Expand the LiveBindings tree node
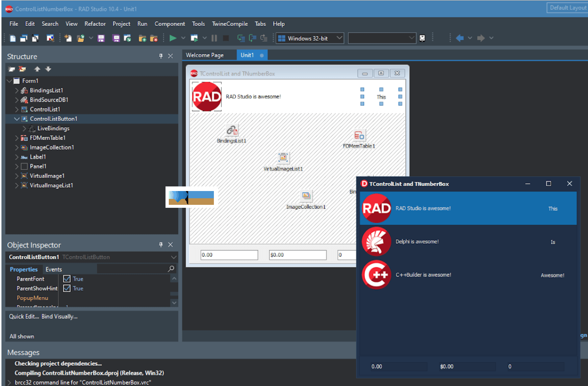This screenshot has width=588, height=386. pyautogui.click(x=24, y=129)
